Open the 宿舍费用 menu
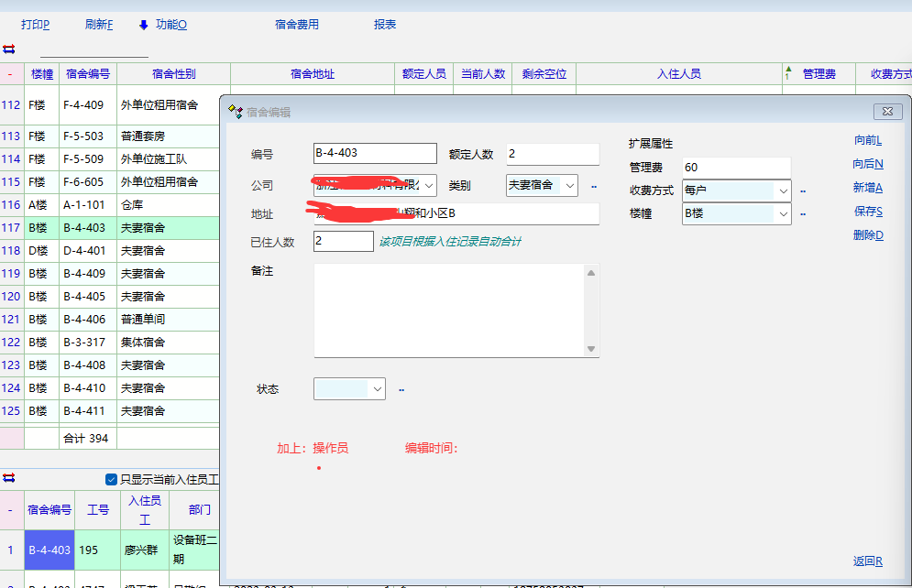 pyautogui.click(x=297, y=25)
